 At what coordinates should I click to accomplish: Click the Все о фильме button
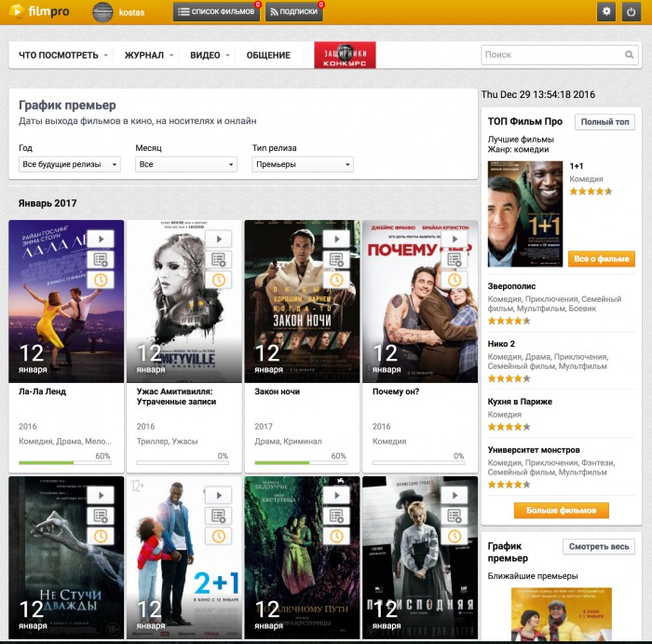click(x=602, y=259)
